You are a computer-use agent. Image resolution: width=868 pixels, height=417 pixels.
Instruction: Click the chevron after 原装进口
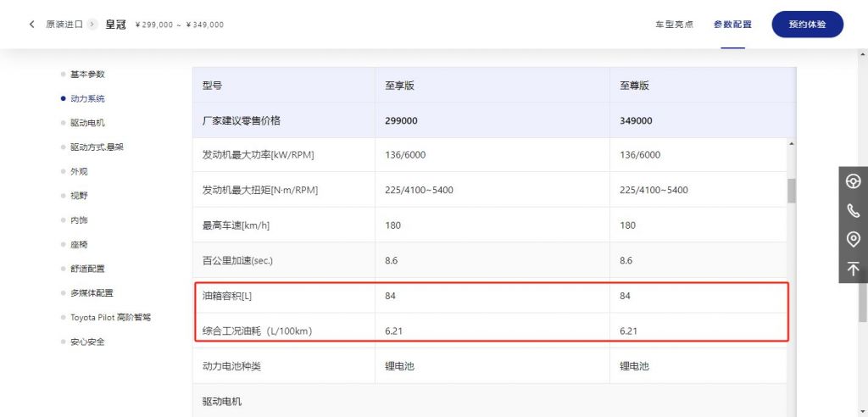[92, 25]
